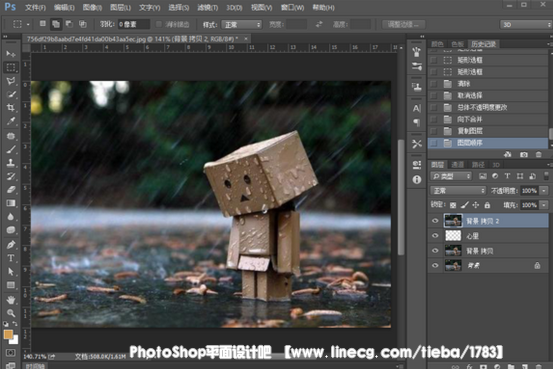The height and width of the screenshot is (369, 553).
Task: Select the Horizontal Type tool
Action: pyautogui.click(x=11, y=258)
